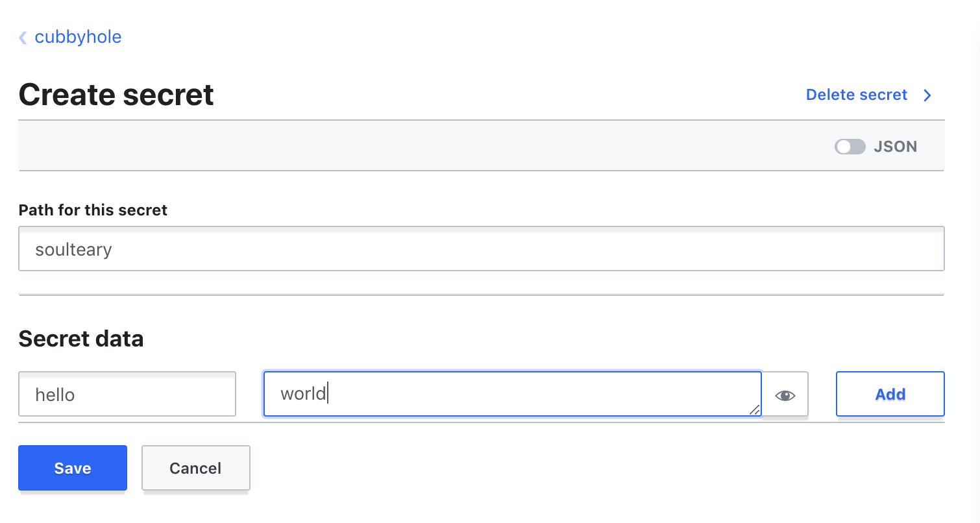This screenshot has height=523, width=980.
Task: Click the Create secret heading
Action: tap(116, 95)
